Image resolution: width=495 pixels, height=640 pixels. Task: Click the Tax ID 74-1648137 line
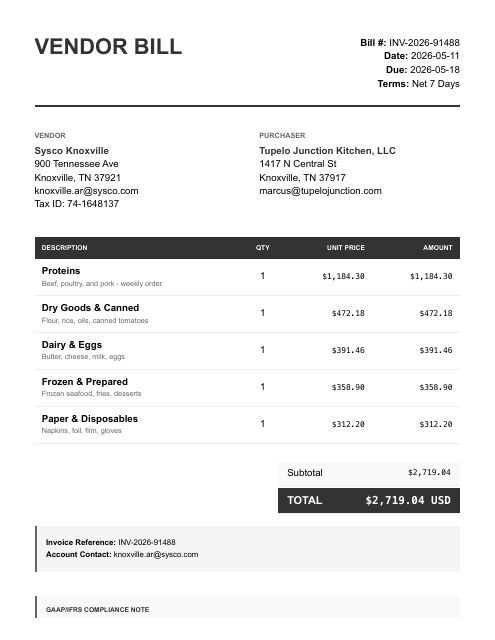(77, 204)
